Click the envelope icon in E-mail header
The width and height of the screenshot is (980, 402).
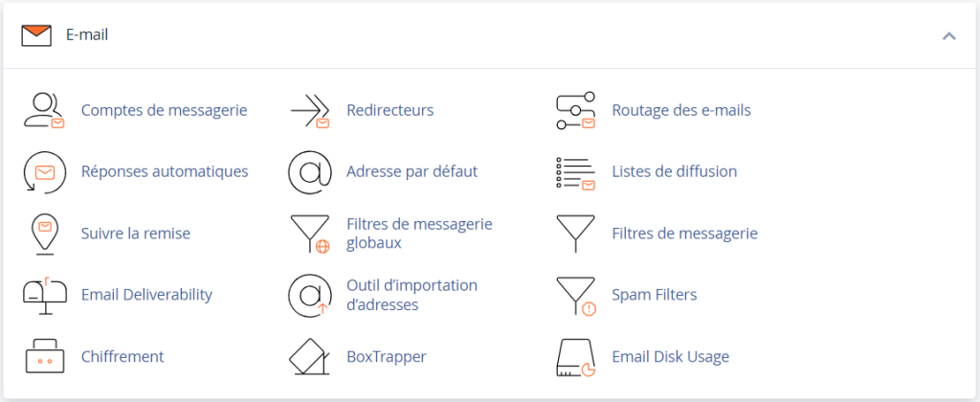(36, 35)
